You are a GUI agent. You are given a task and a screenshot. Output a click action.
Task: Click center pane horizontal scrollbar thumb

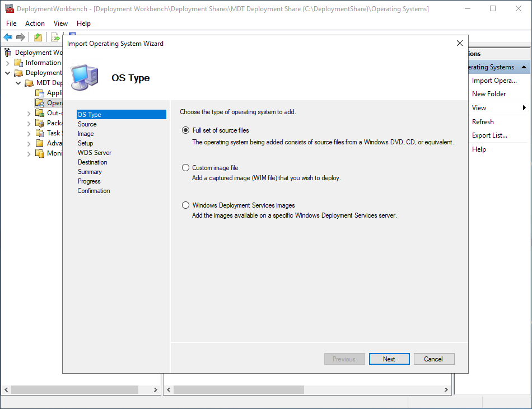click(239, 389)
